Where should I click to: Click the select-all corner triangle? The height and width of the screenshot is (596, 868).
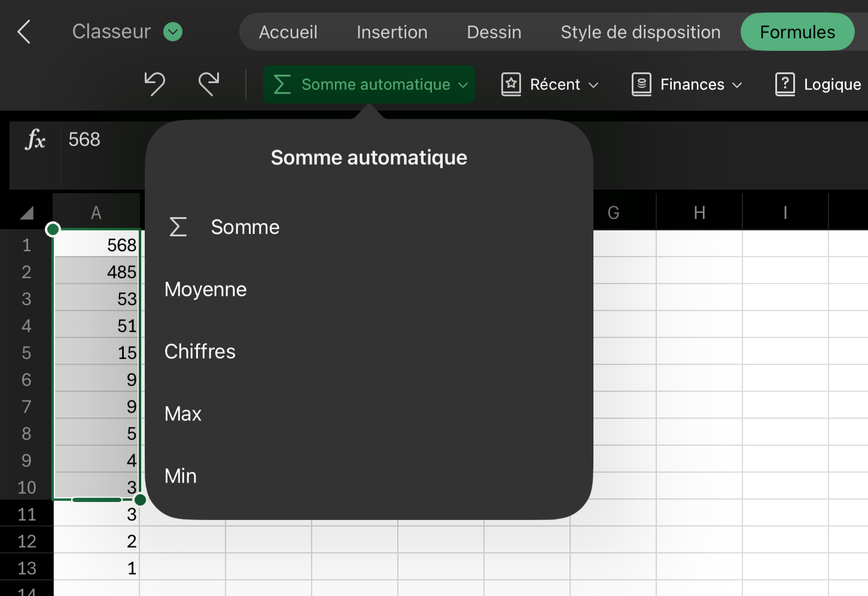(26, 213)
